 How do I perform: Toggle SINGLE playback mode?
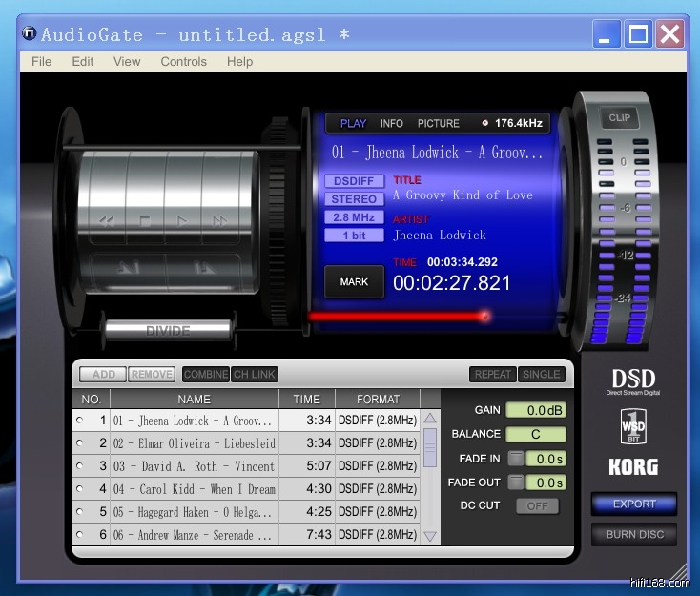[541, 375]
